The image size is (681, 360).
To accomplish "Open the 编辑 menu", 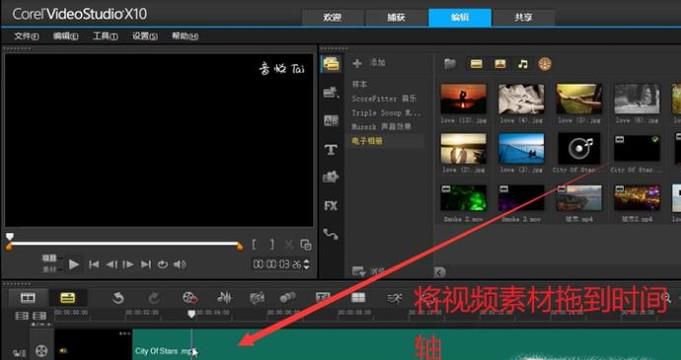I will (66, 36).
